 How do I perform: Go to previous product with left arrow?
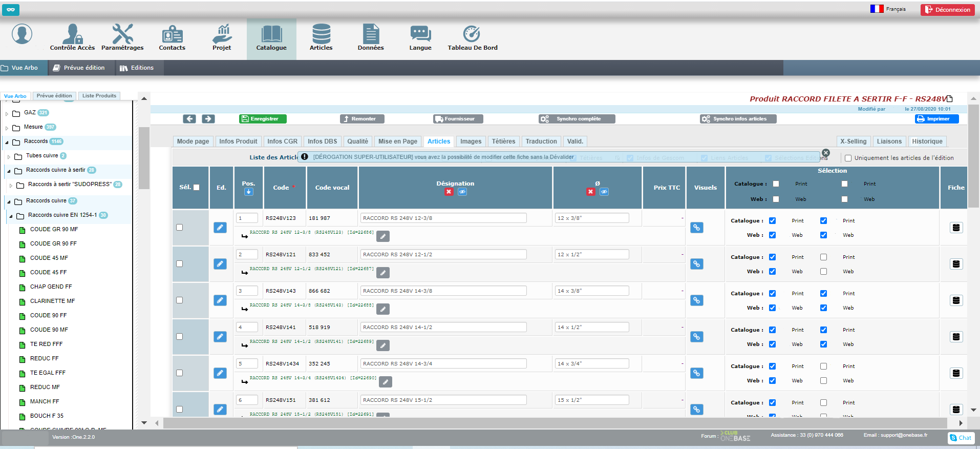click(x=189, y=119)
